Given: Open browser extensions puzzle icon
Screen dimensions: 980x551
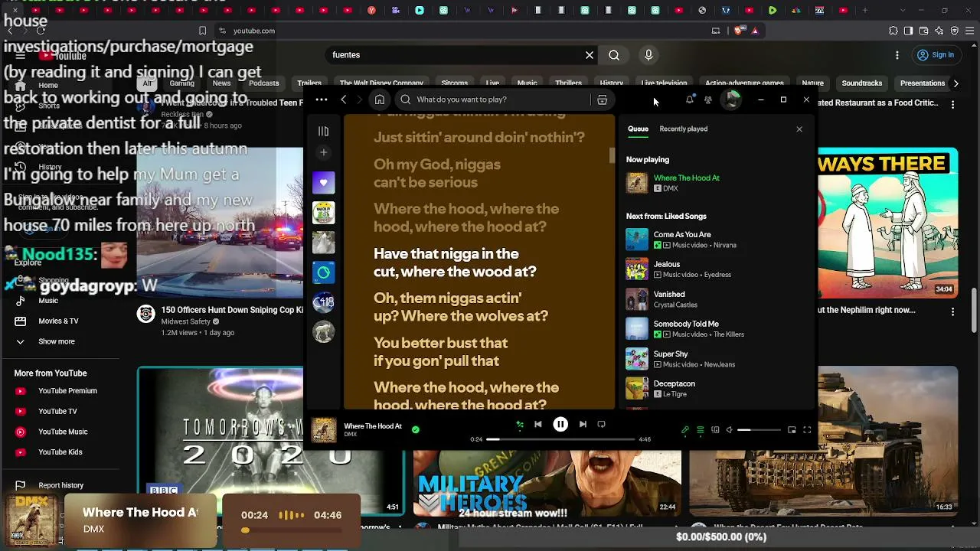Looking at the screenshot, I should point(893,31).
